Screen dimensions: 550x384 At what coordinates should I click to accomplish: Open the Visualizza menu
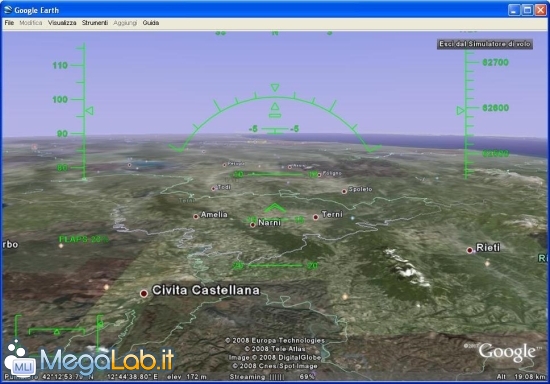point(62,23)
